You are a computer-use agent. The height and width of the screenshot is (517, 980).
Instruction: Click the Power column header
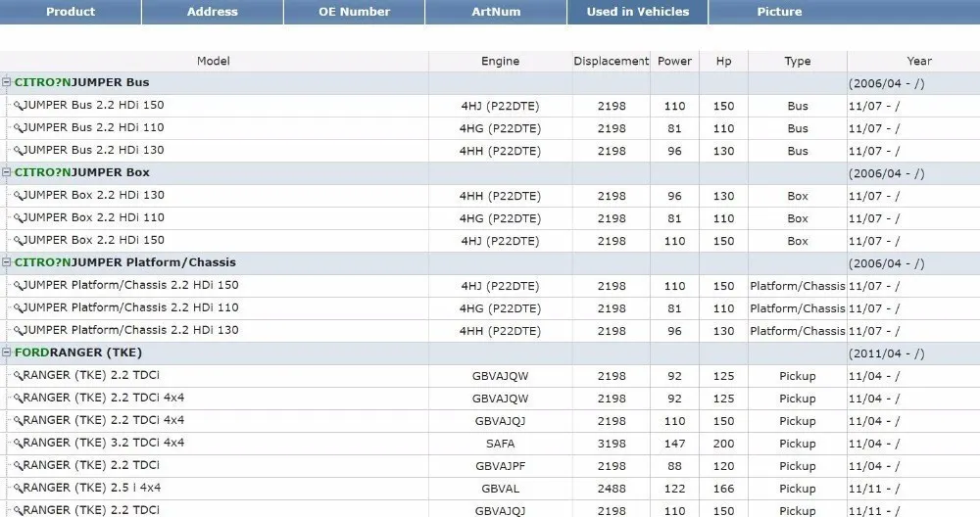click(674, 61)
